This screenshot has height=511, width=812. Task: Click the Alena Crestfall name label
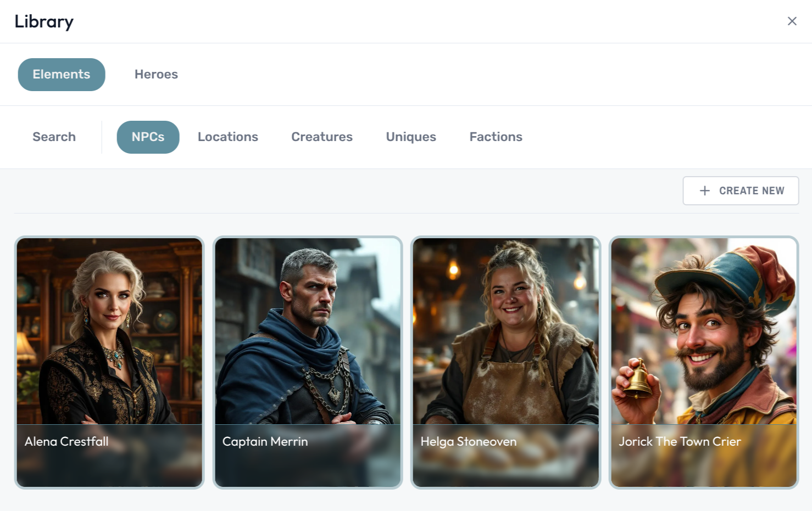click(66, 441)
